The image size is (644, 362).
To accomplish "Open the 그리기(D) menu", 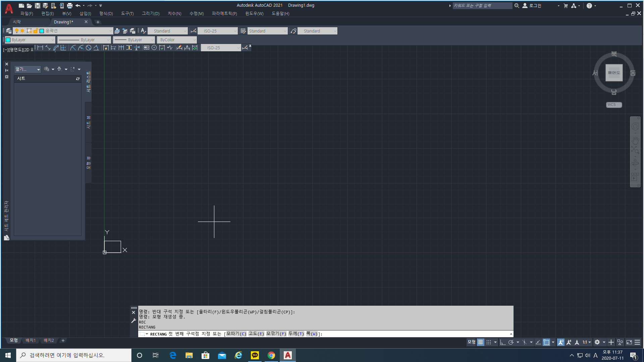I will click(x=151, y=14).
